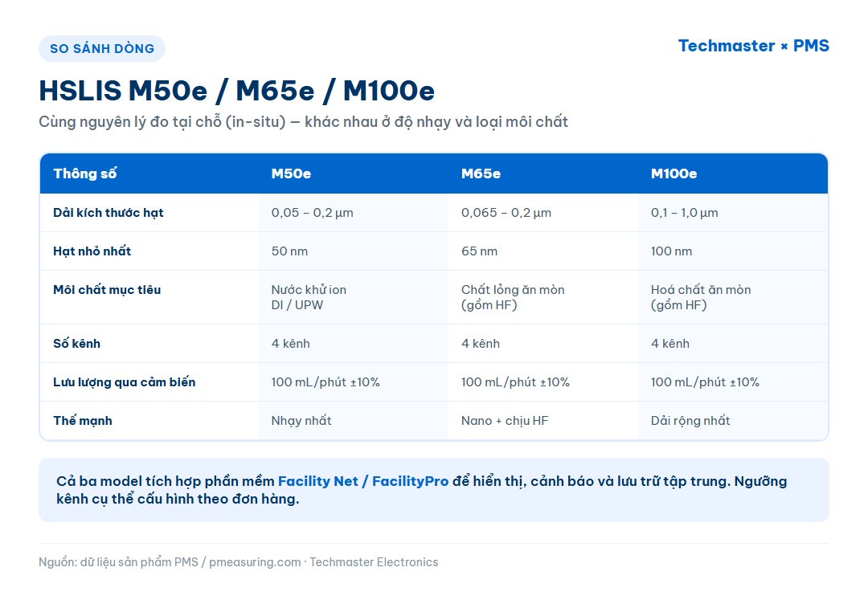The height and width of the screenshot is (608, 868).
Task: Click the SO SÁNH DÒNG badge
Action: point(102,49)
